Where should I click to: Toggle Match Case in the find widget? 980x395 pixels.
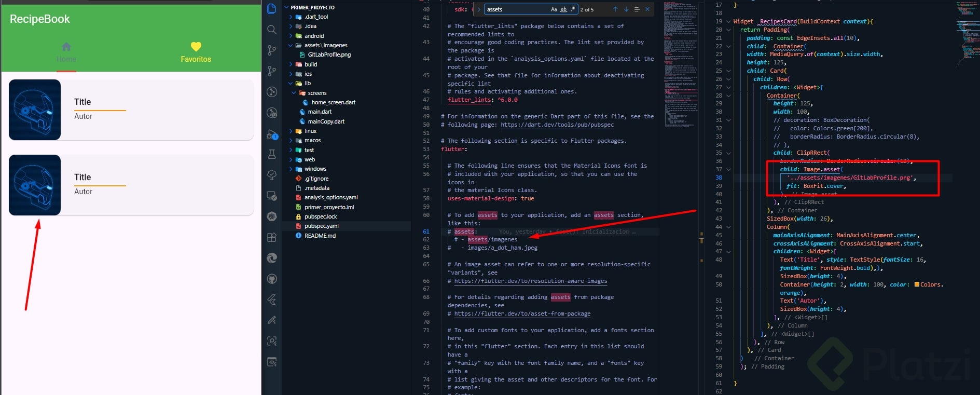tap(554, 9)
